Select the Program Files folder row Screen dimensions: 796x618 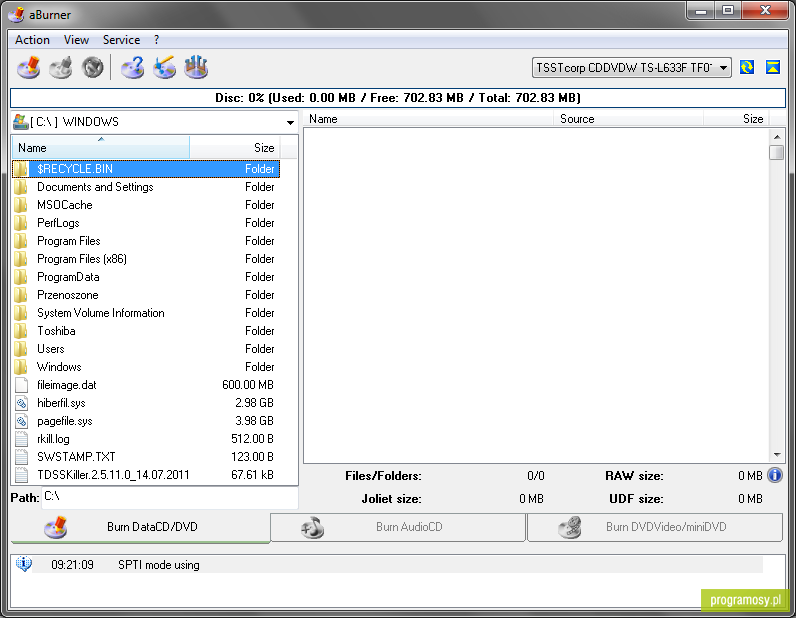146,241
